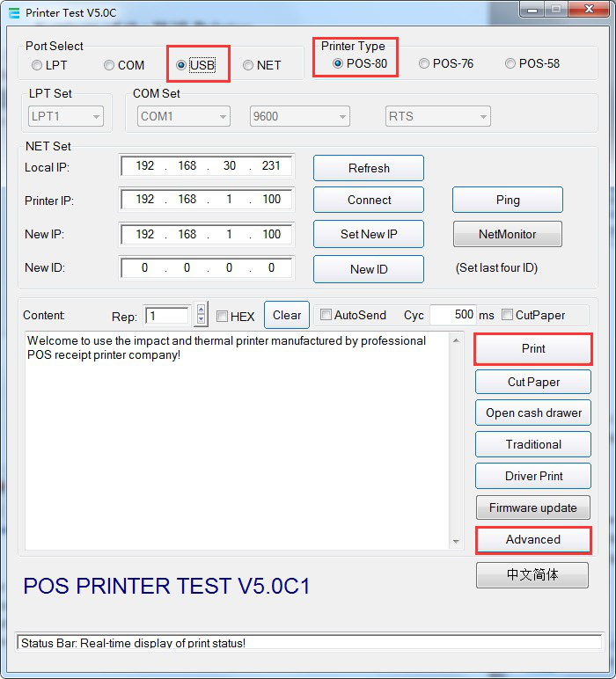Close the Printer Test window
The height and width of the screenshot is (679, 616).
[589, 10]
